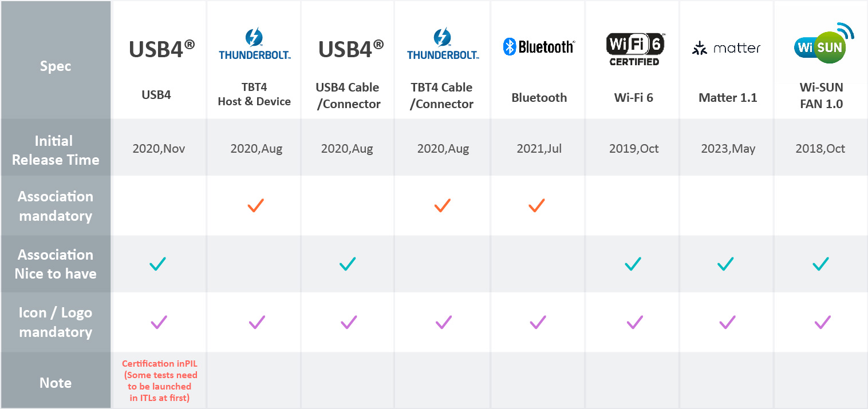Click the orange Association mandatory checkmark for Bluetooth
868x409 pixels.
click(x=536, y=205)
